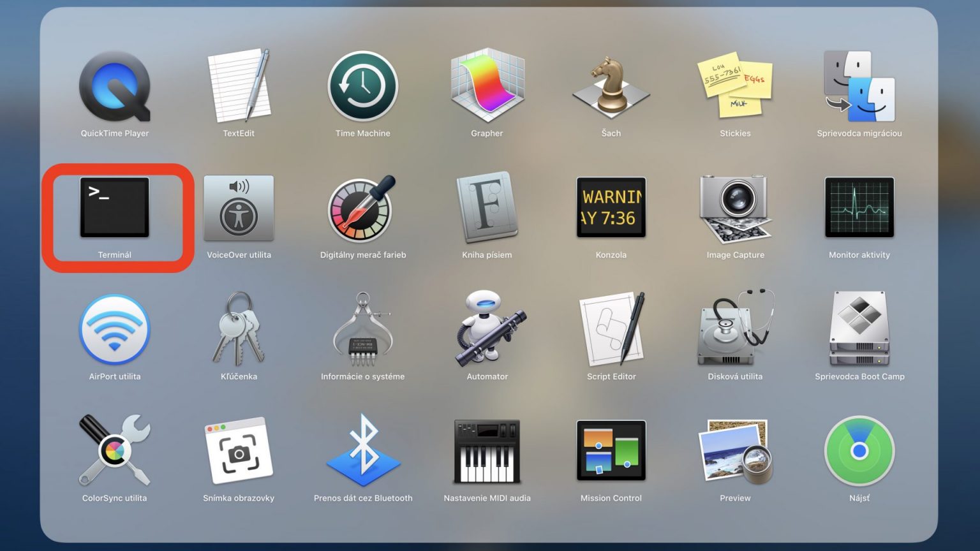
Task: Launch Informácie o systéme
Action: click(x=363, y=330)
